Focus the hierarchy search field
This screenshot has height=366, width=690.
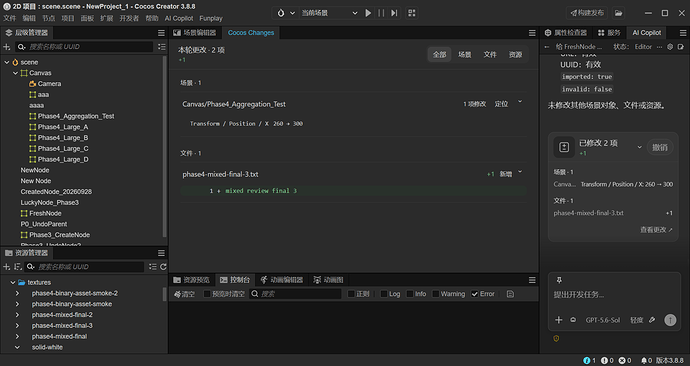pos(84,47)
